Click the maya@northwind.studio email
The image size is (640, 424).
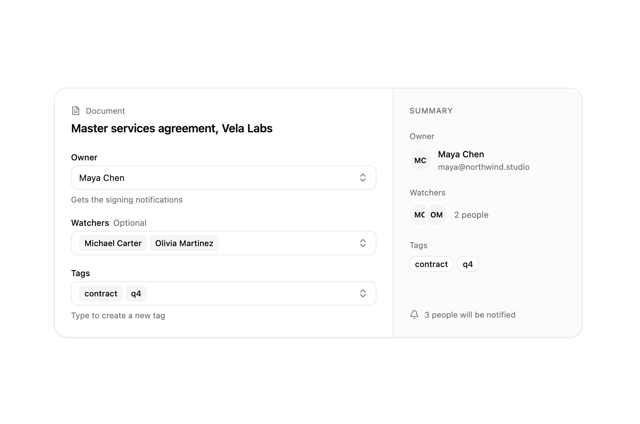tap(484, 167)
